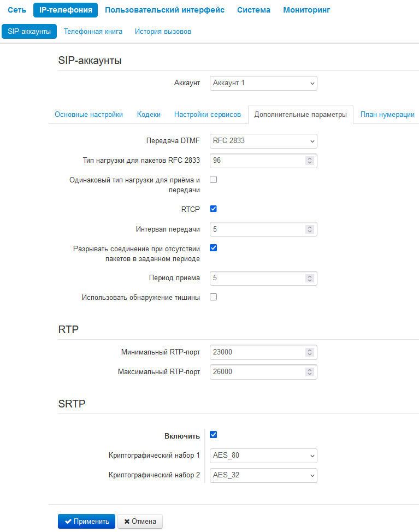Uncheck the SRTP Включить checkbox

pos(214,435)
